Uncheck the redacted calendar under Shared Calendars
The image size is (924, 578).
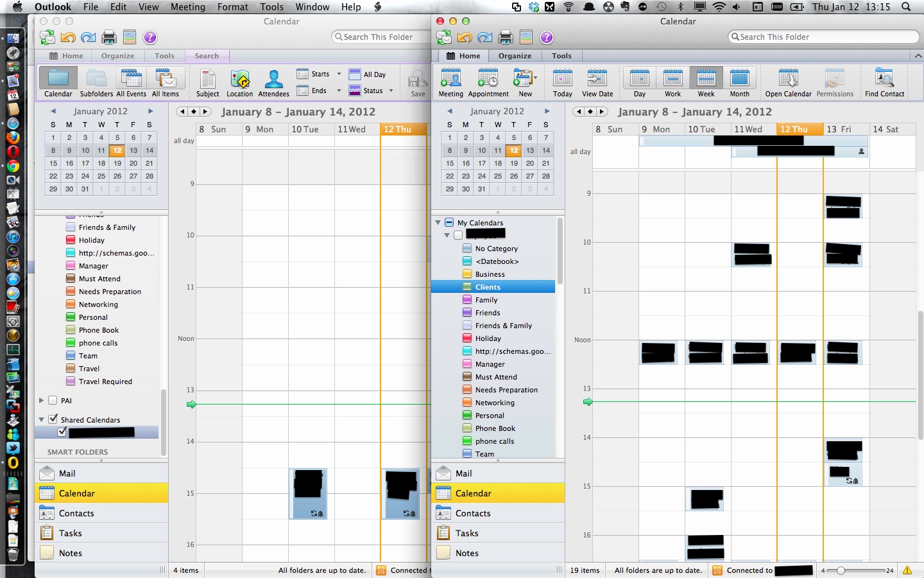click(62, 432)
